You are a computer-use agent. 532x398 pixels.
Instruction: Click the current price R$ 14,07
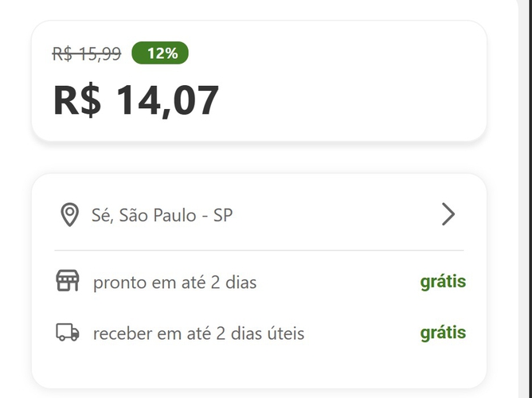click(x=136, y=101)
